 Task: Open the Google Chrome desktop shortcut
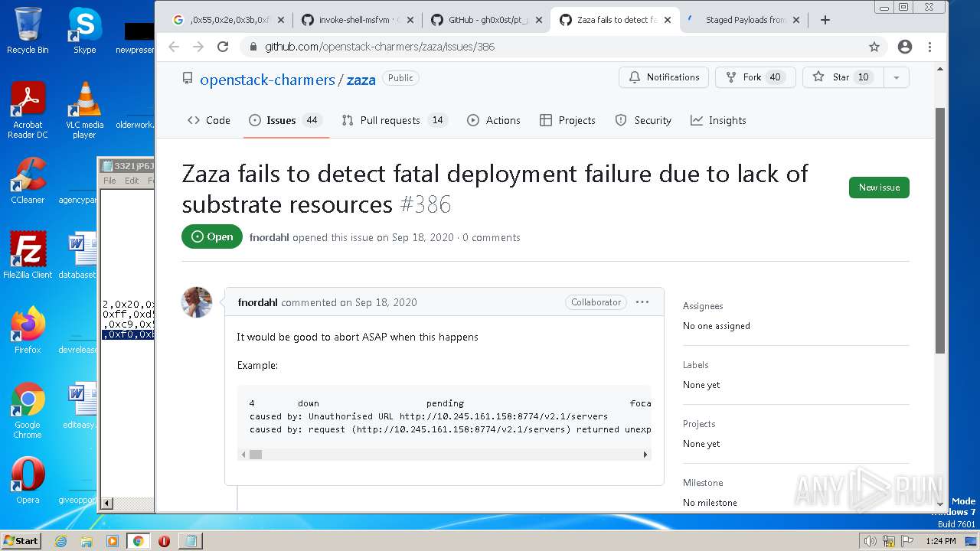tap(28, 411)
